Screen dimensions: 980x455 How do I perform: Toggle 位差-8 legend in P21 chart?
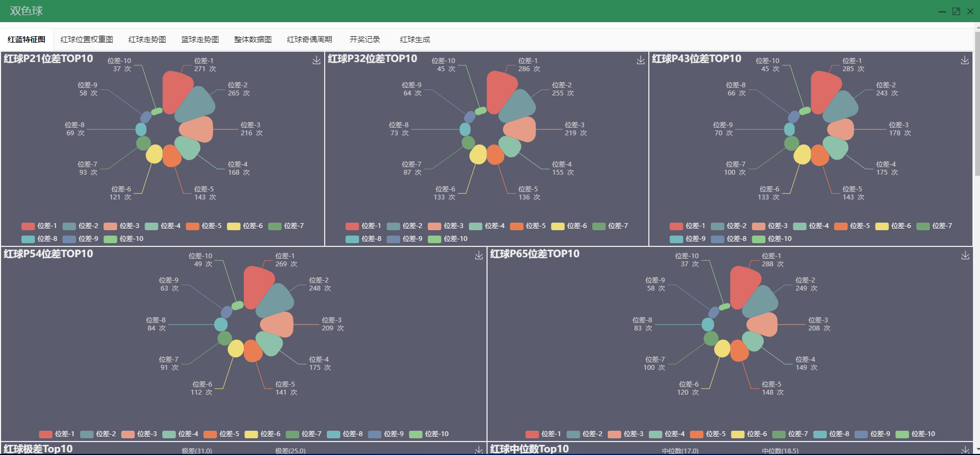click(39, 239)
